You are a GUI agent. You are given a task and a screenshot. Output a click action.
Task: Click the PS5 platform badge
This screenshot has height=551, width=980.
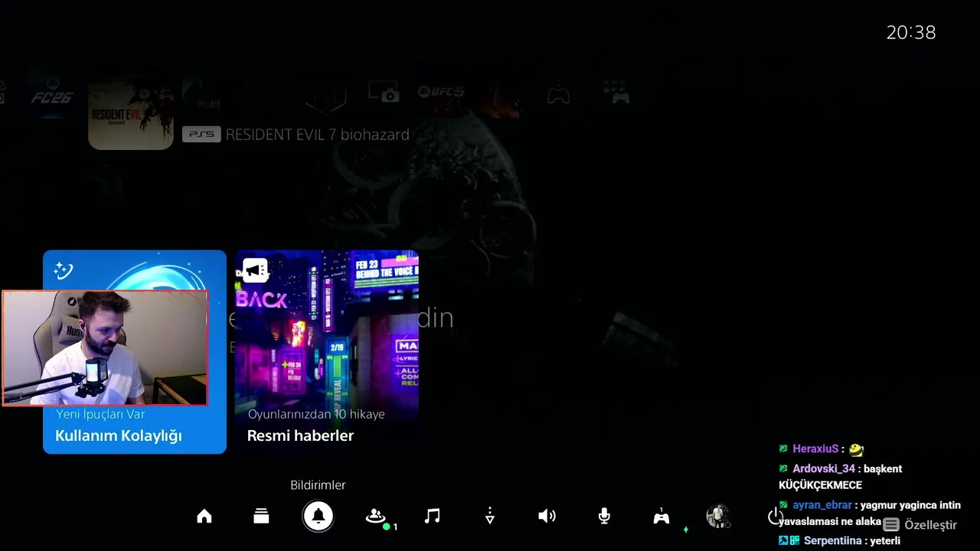click(202, 135)
